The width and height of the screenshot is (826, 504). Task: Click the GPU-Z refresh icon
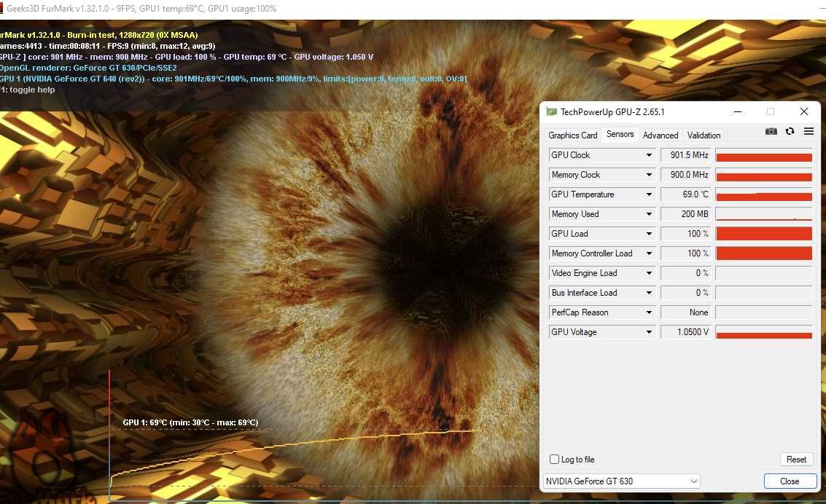790,132
